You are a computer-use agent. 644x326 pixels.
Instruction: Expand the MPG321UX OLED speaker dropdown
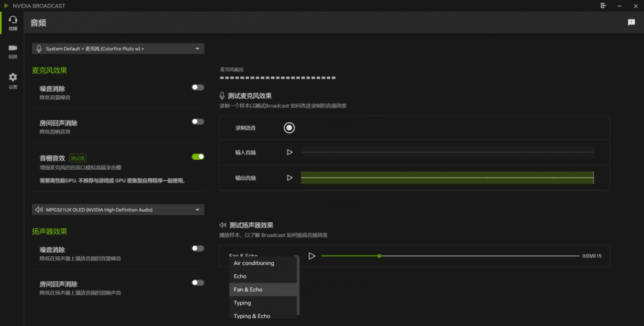(x=118, y=210)
